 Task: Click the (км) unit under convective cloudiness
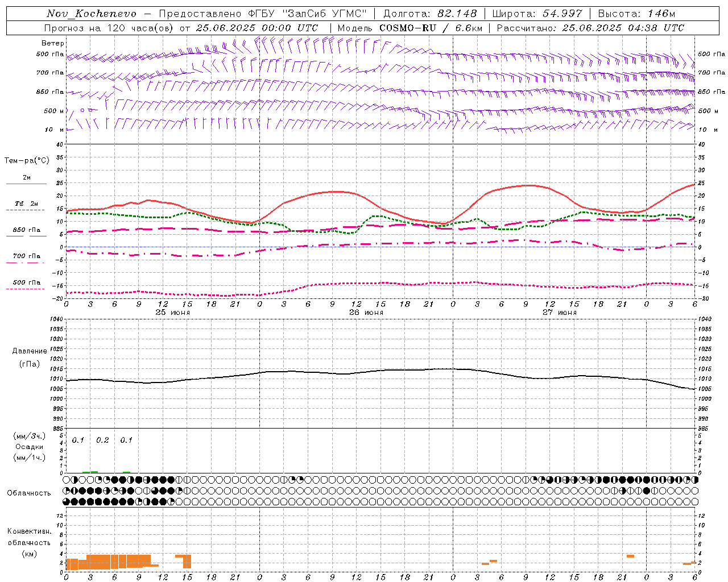click(x=29, y=554)
